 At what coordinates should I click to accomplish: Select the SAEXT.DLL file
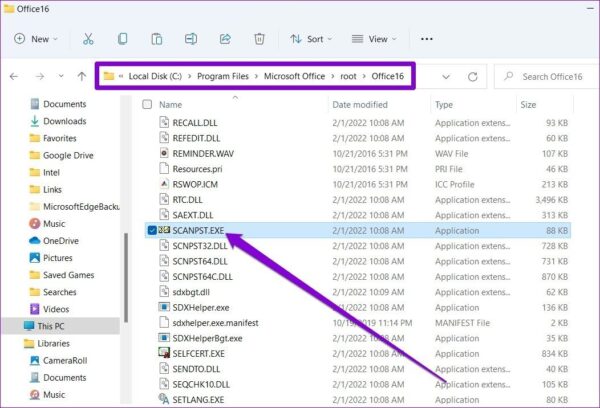[193, 215]
